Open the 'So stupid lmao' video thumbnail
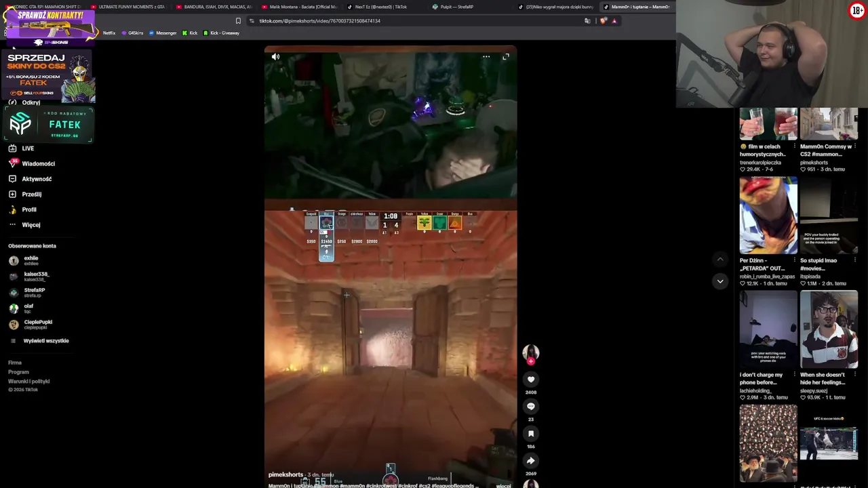 [829, 216]
